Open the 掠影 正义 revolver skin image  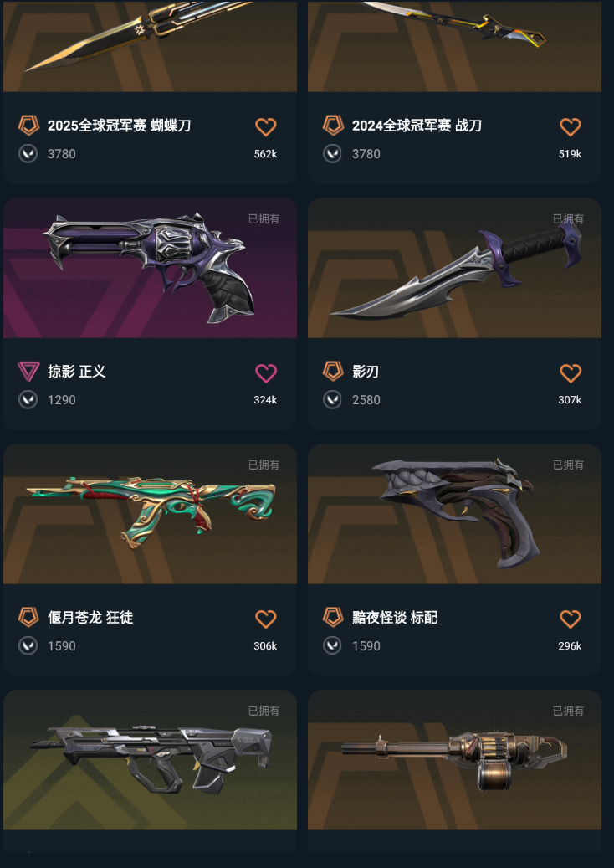[150, 268]
